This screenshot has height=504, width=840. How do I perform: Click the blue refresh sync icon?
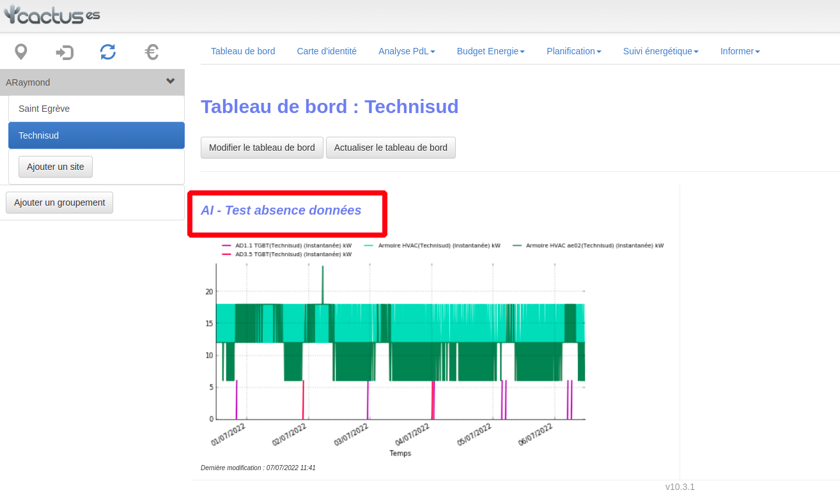click(108, 52)
